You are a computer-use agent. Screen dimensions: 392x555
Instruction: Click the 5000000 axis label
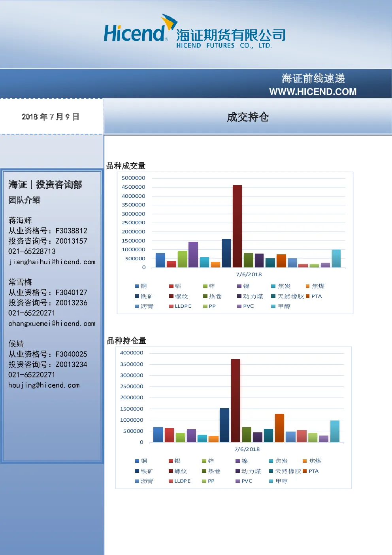(x=134, y=178)
